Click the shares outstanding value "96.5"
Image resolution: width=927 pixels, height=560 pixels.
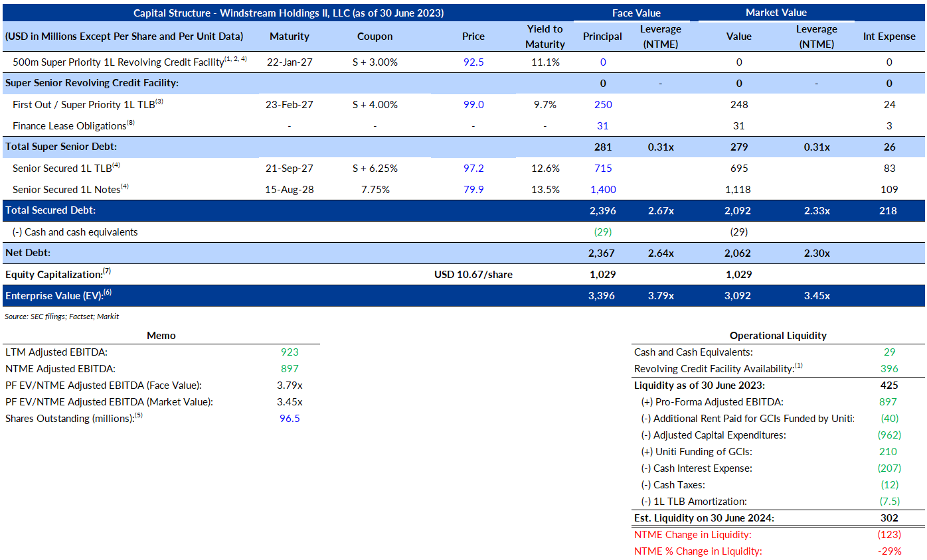pyautogui.click(x=290, y=419)
